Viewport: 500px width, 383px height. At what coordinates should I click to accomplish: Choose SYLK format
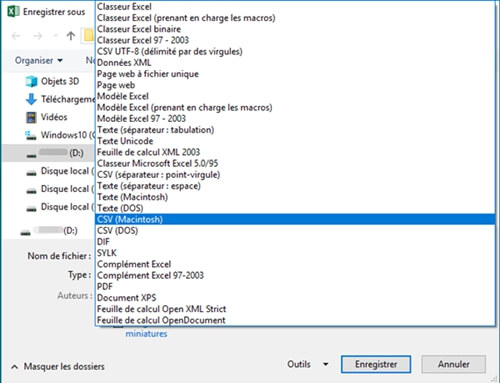[x=295, y=253]
